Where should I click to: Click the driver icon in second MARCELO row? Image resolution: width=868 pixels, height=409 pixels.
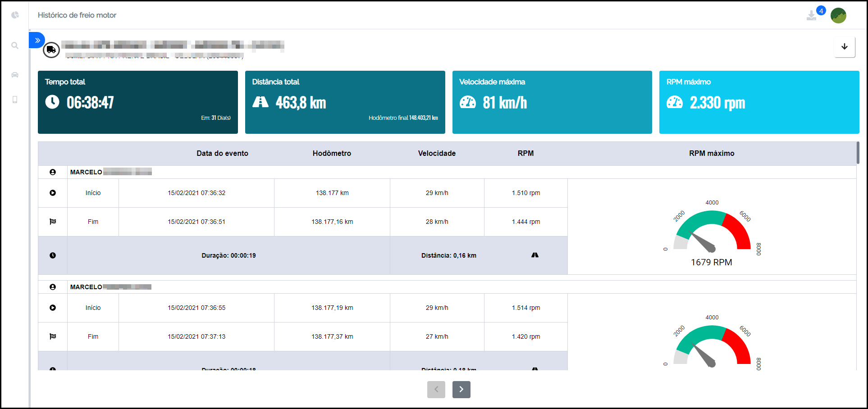click(53, 287)
